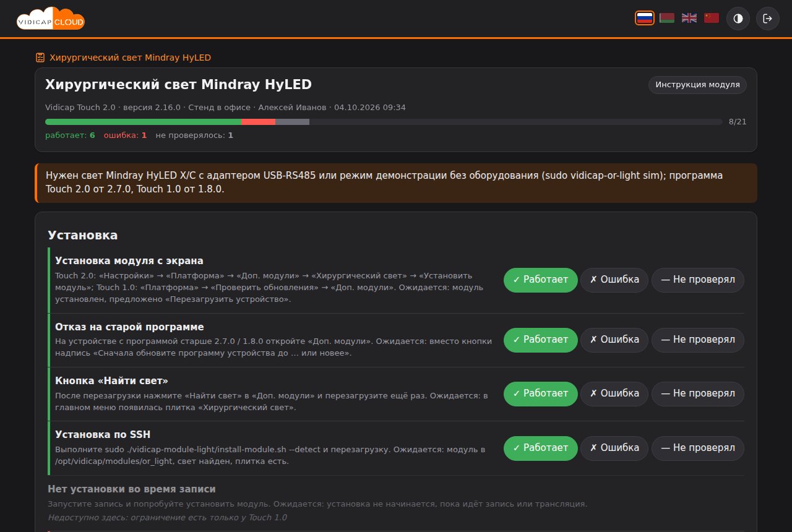Click the Установка по SSH test title
The width and height of the screenshot is (792, 532).
(x=103, y=435)
